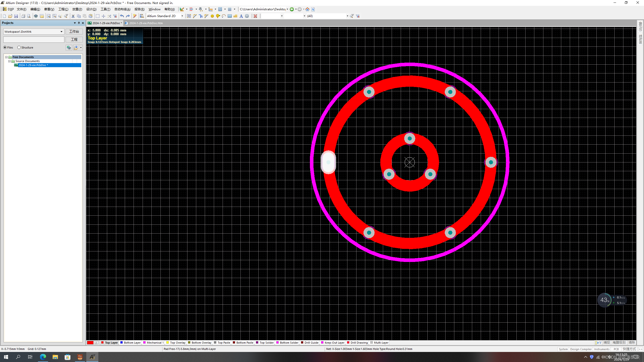Click the Place Fill rectangle tool

pyautogui.click(x=229, y=16)
